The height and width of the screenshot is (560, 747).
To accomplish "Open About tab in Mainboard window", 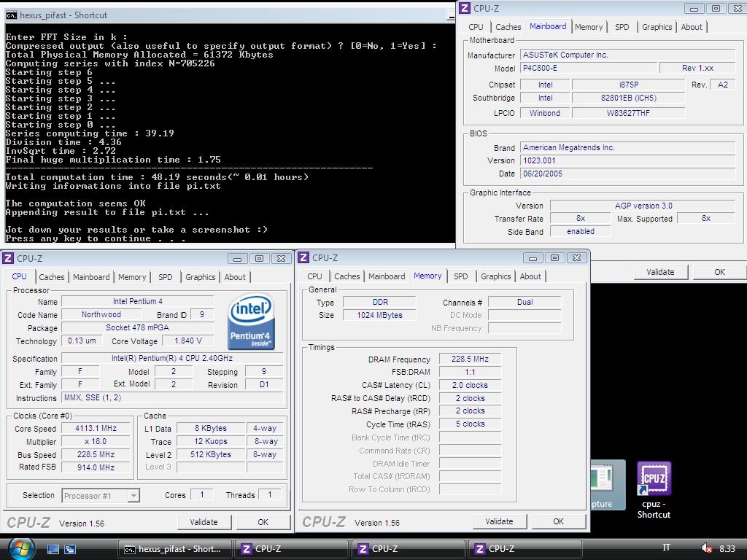I will pyautogui.click(x=692, y=27).
